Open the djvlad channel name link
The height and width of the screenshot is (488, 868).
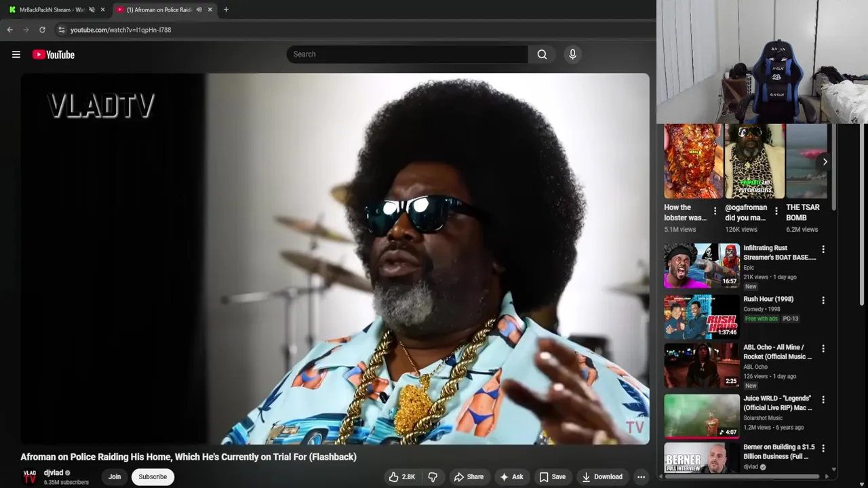pyautogui.click(x=54, y=473)
